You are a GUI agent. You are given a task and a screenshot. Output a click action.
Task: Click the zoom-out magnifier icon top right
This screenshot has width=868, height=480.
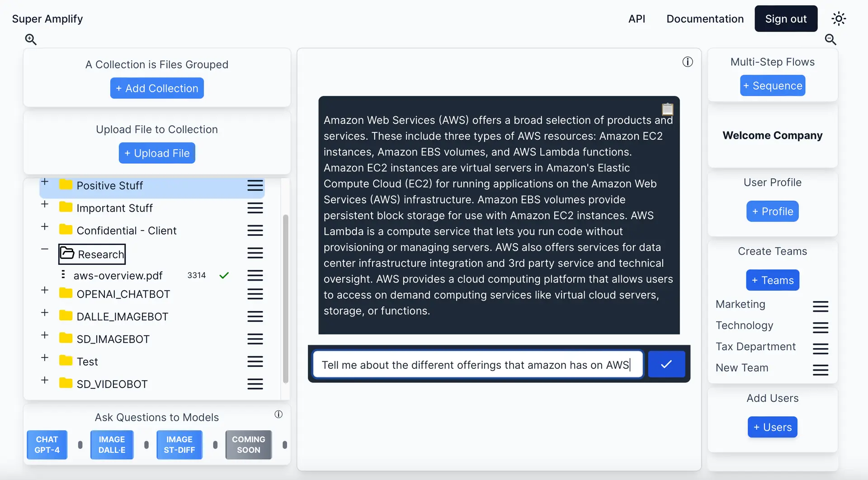coord(830,40)
